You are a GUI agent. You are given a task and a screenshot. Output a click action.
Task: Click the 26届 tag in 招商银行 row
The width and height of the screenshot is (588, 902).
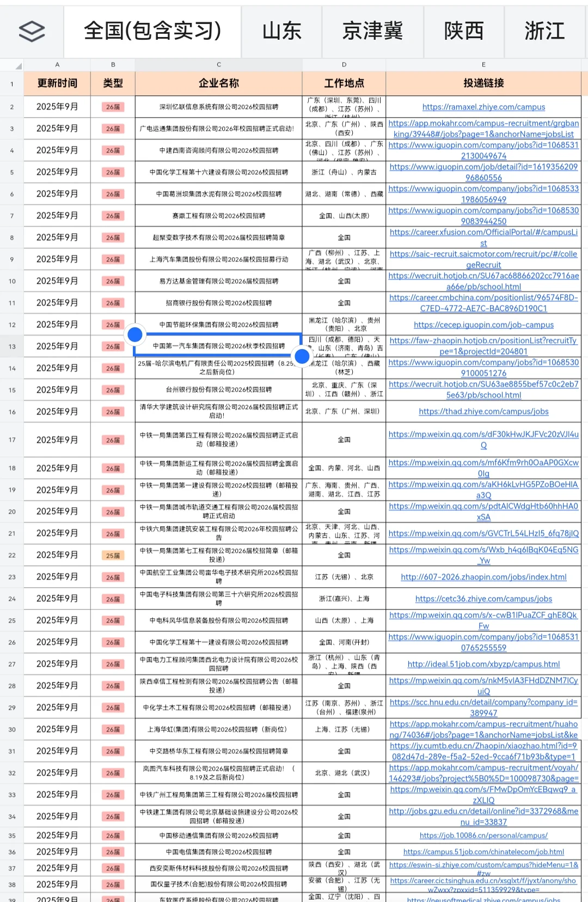[113, 303]
